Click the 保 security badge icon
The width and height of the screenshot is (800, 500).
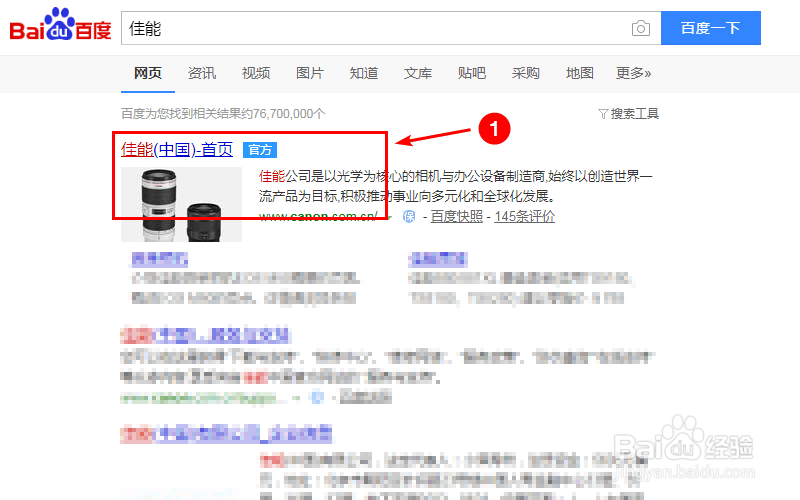tap(409, 216)
